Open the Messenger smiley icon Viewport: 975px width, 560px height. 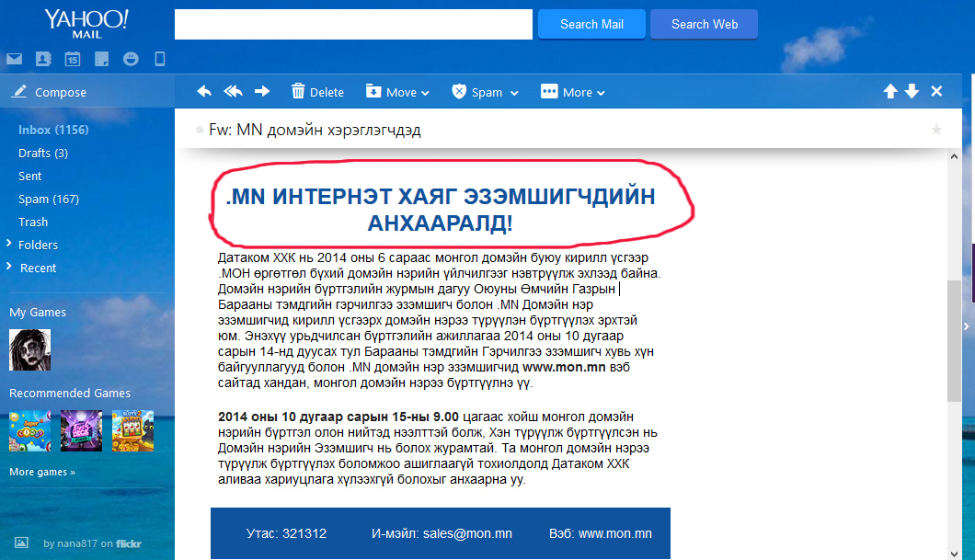click(x=131, y=59)
